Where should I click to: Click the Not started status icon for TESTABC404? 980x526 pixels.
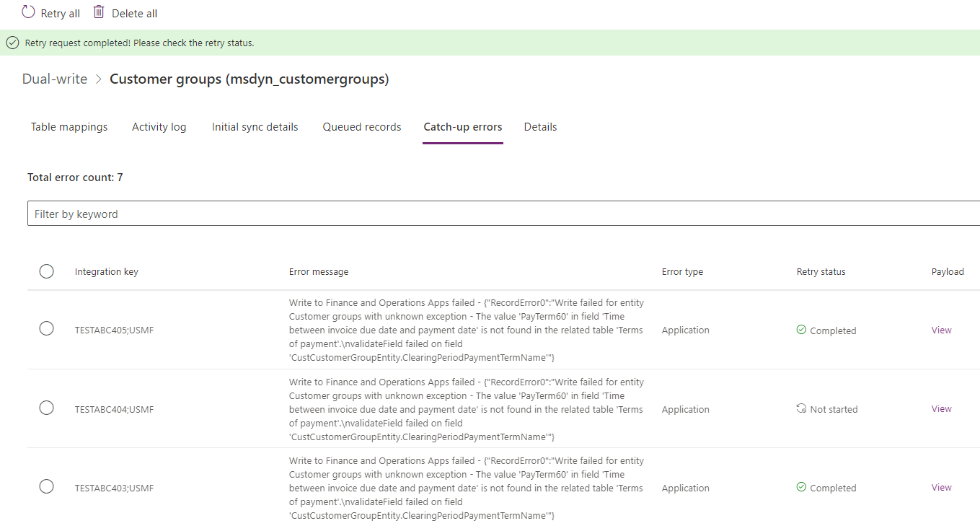tap(801, 408)
